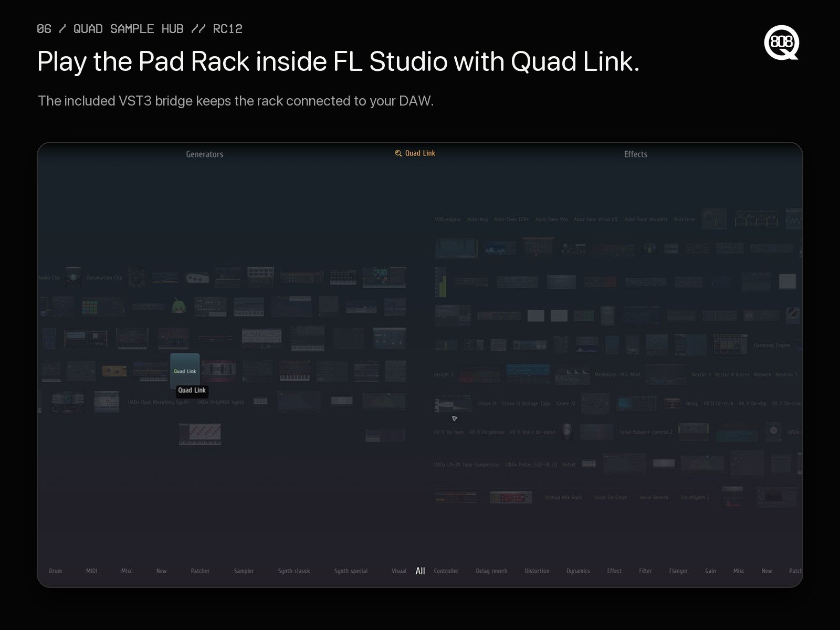Open the Synth special category
The width and height of the screenshot is (840, 630).
coord(351,571)
